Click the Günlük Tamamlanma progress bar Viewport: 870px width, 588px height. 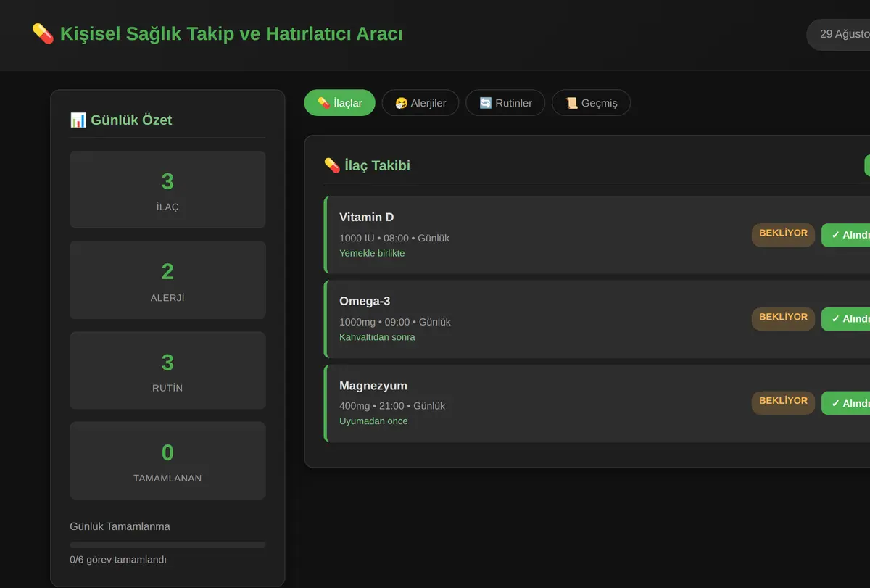pos(167,544)
